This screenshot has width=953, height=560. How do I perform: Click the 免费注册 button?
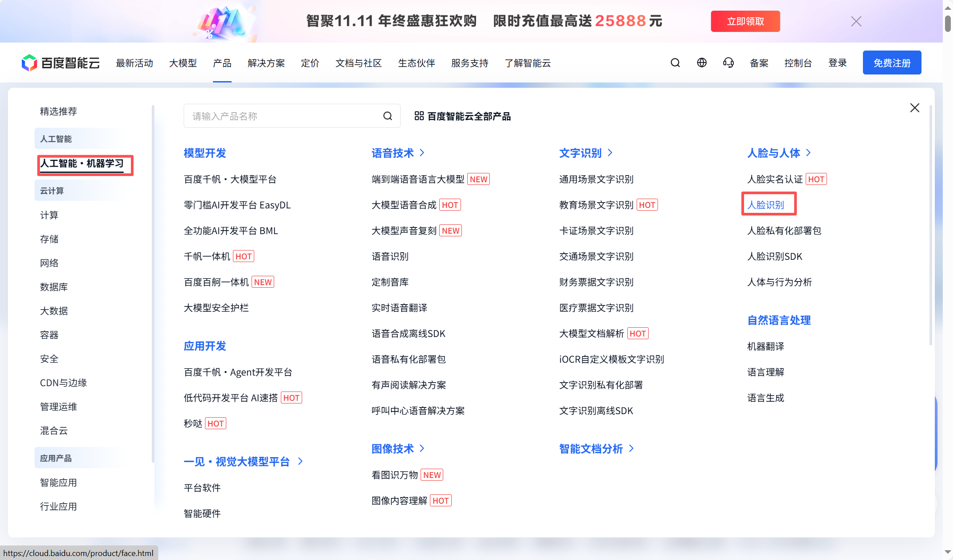click(892, 62)
